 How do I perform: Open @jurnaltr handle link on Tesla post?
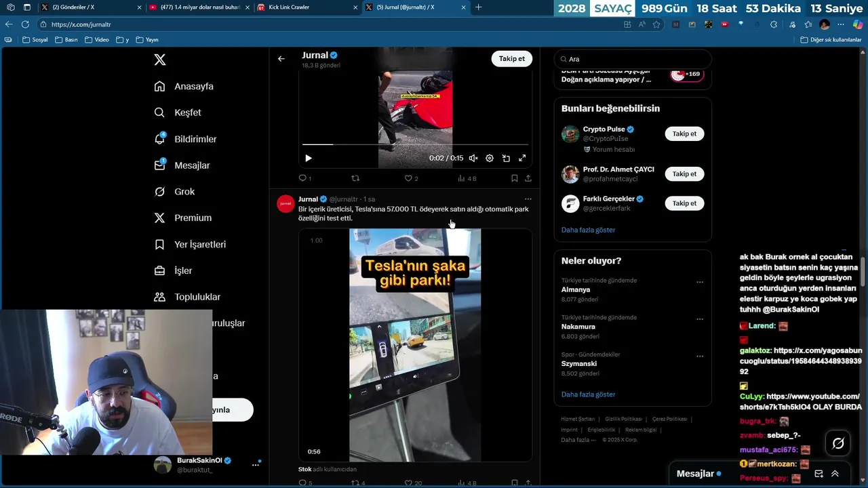point(344,199)
